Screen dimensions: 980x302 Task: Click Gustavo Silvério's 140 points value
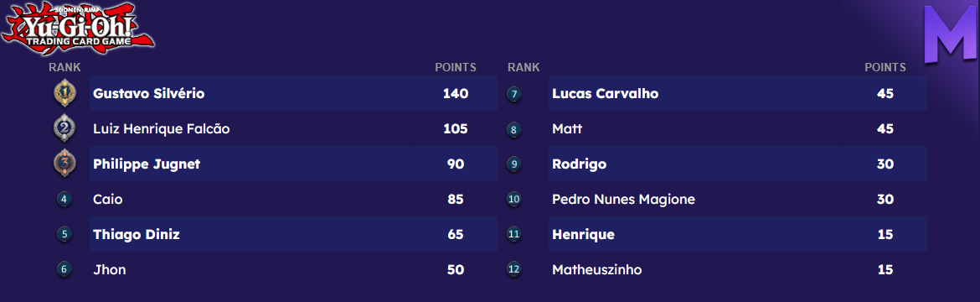click(456, 93)
